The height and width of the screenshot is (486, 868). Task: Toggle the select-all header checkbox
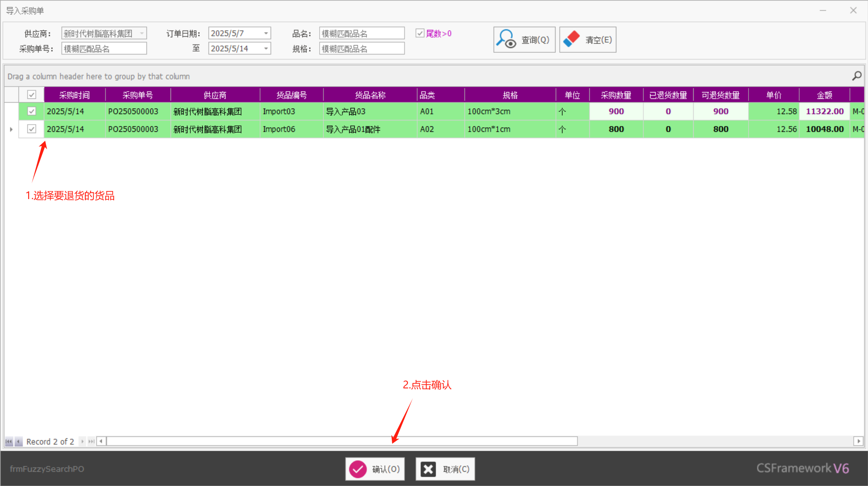(32, 95)
